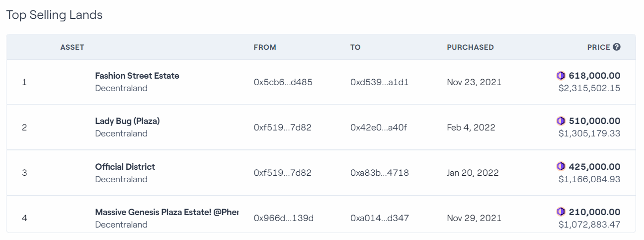Click the MANA token icon beside 425,000.00
The width and height of the screenshot is (644, 240).
point(561,166)
